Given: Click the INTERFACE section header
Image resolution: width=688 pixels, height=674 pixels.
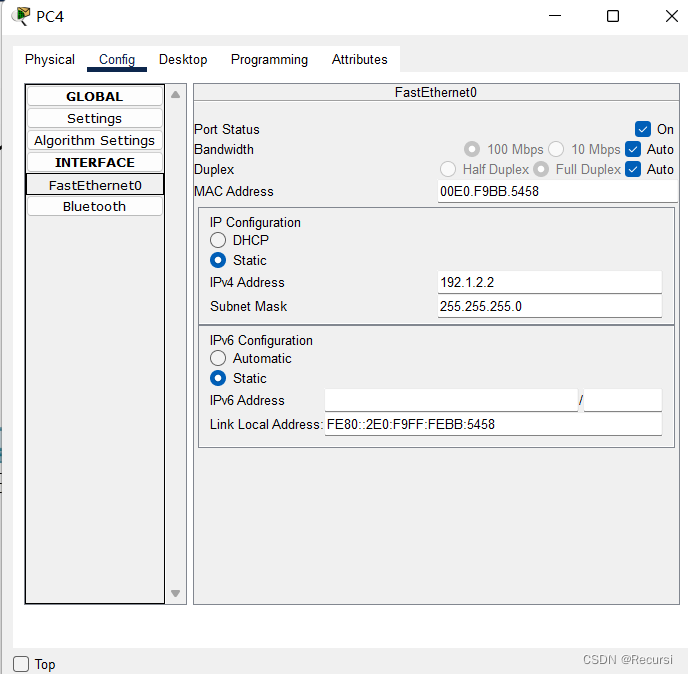Looking at the screenshot, I should (95, 162).
